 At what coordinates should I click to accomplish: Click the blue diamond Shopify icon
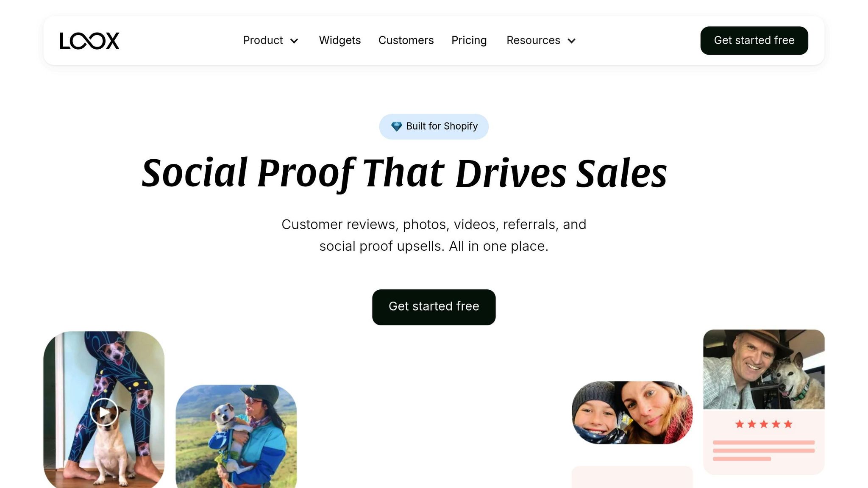pos(396,126)
